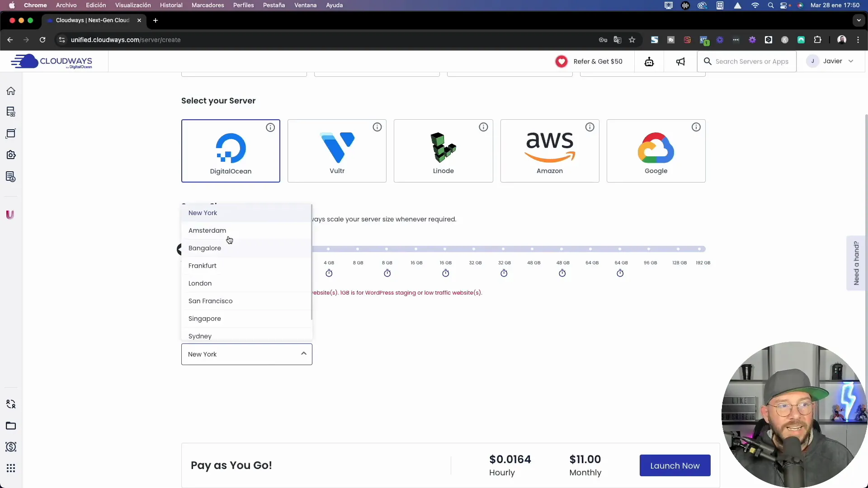Select the Cloudways browser tab
This screenshot has width=868, height=488.
93,20
